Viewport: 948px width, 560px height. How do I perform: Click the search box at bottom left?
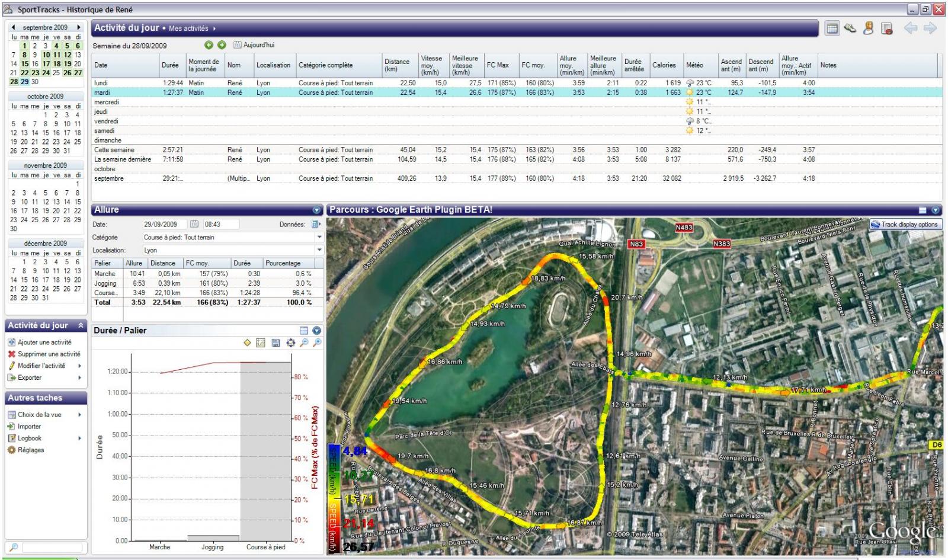pos(53,548)
